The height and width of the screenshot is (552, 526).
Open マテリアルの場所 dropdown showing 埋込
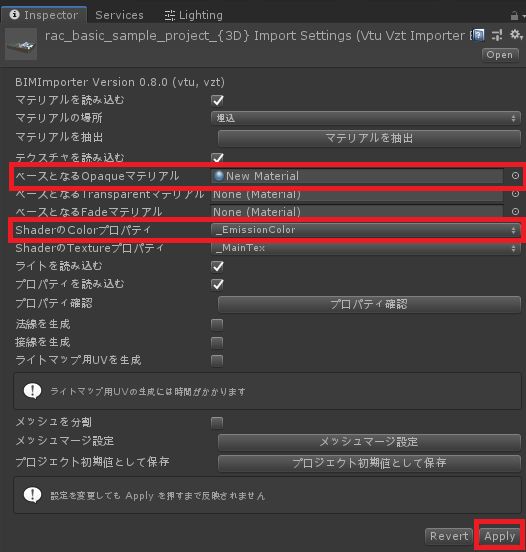pos(366,118)
